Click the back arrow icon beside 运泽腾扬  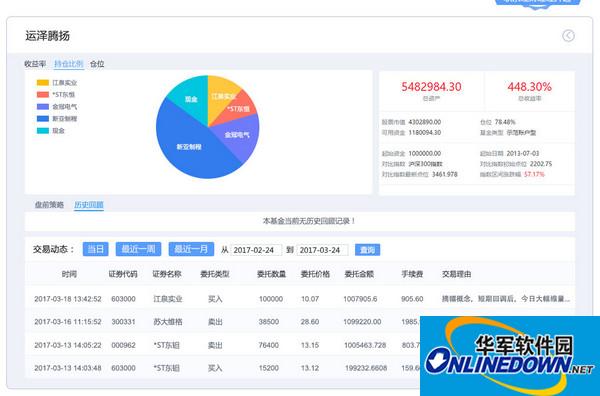(568, 36)
